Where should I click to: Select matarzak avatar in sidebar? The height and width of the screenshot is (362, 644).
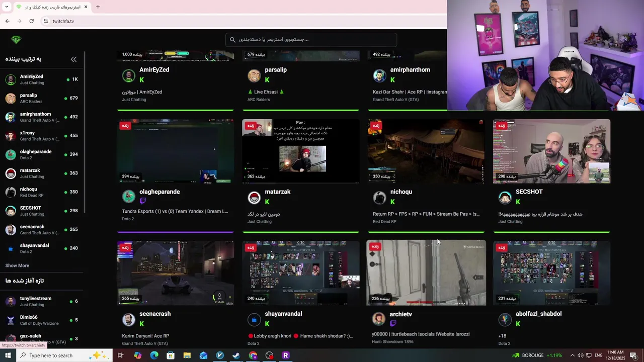coord(11,173)
